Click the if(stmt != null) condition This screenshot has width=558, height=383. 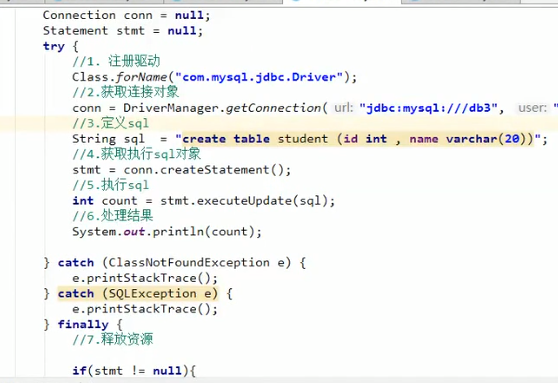(x=134, y=371)
